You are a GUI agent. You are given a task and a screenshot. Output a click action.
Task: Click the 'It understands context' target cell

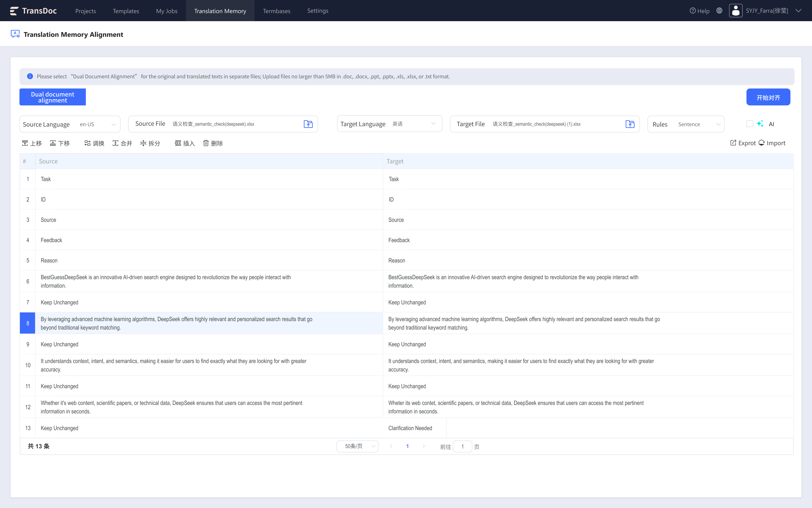click(588, 365)
